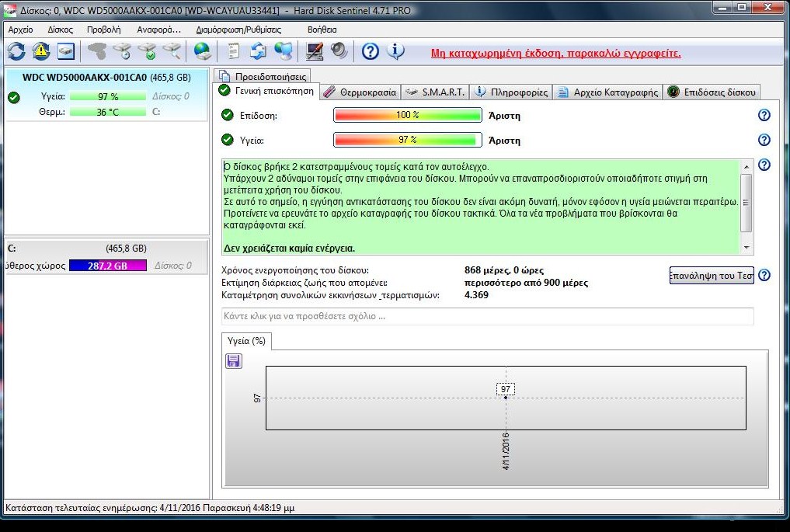
Task: Click the 97 data point label on the graph
Action: (506, 389)
